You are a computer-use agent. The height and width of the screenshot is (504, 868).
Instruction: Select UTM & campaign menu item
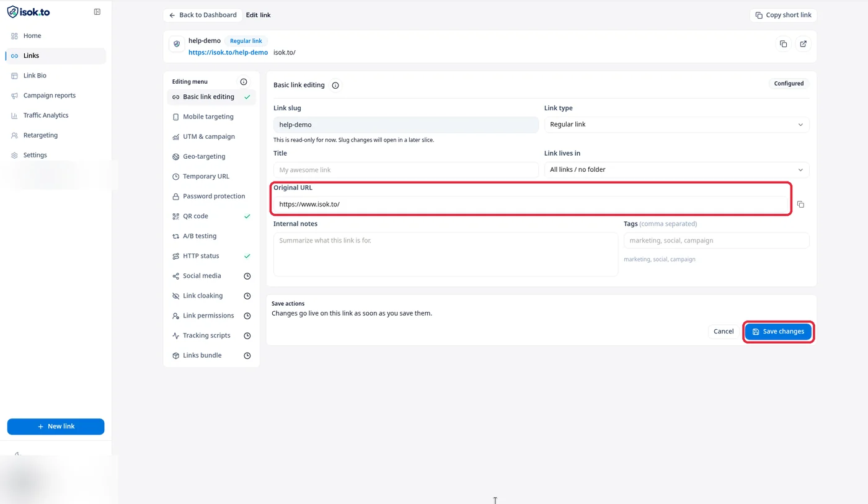click(211, 136)
